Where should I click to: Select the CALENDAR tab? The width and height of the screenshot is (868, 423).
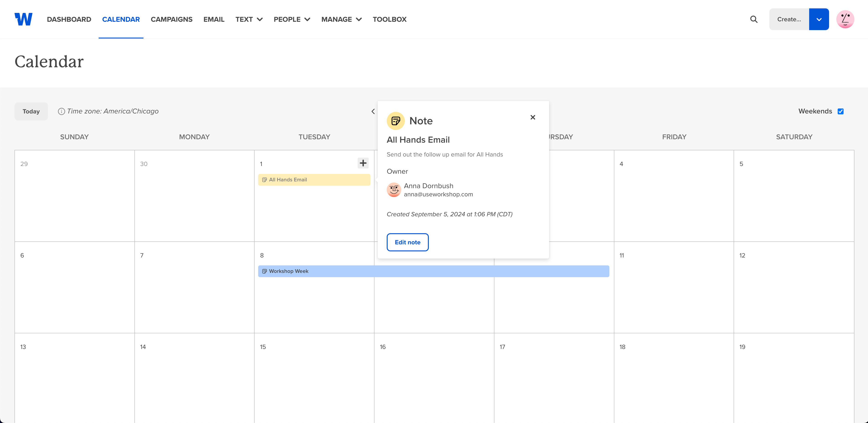tap(121, 19)
